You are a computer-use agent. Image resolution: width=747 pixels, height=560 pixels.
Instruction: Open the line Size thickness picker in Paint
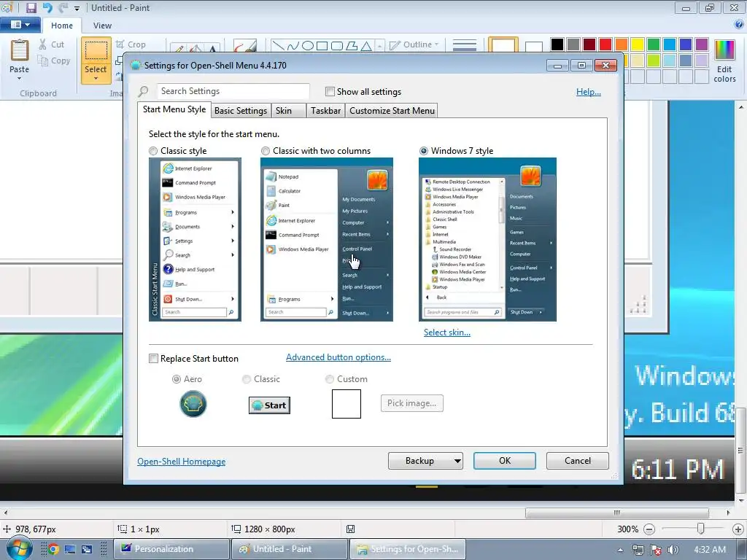[x=465, y=46]
